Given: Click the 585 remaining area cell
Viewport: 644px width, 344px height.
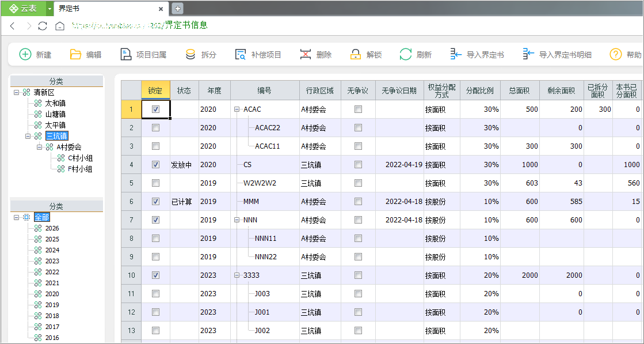Looking at the screenshot, I should 562,201.
